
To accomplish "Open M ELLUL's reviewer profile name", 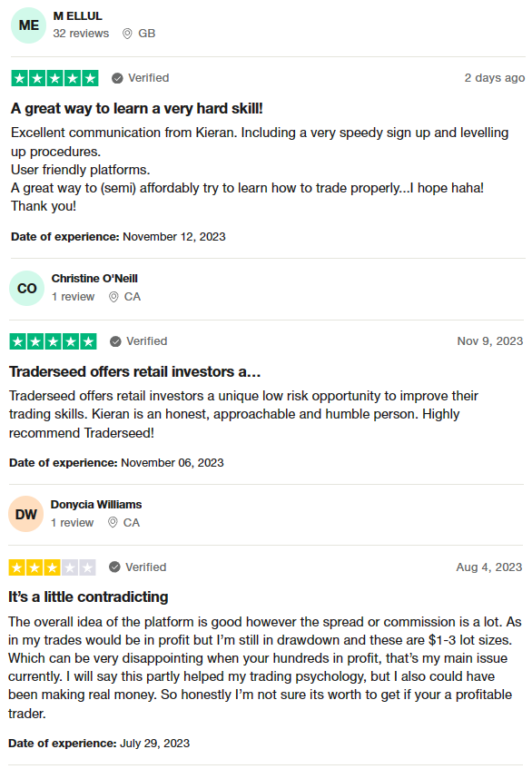I will [77, 16].
